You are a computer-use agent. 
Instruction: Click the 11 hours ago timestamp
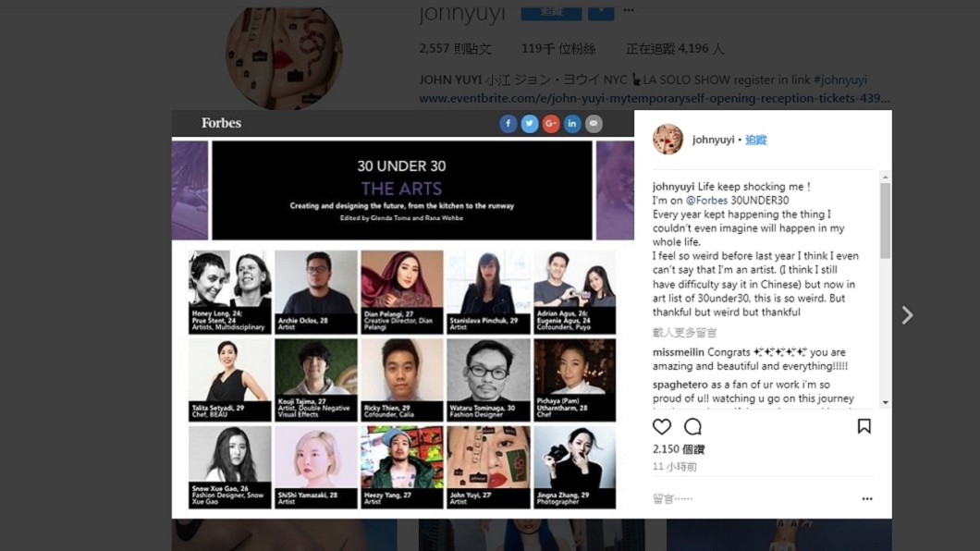[674, 467]
